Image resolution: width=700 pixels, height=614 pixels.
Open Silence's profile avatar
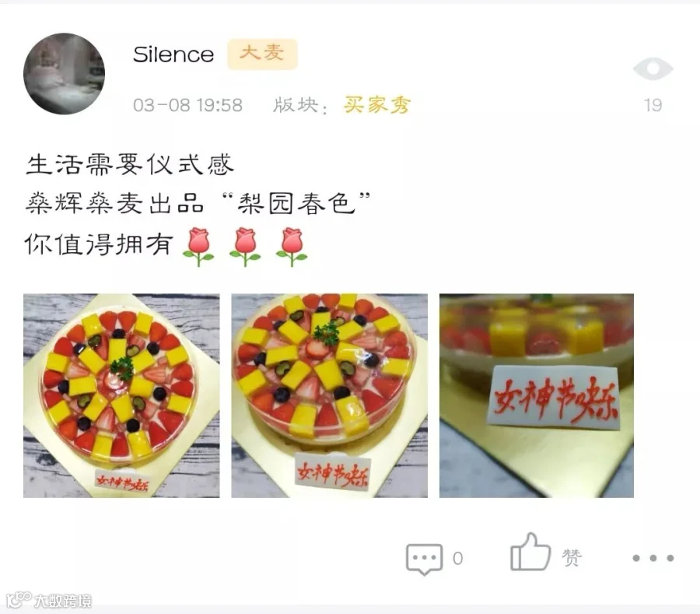pyautogui.click(x=65, y=74)
